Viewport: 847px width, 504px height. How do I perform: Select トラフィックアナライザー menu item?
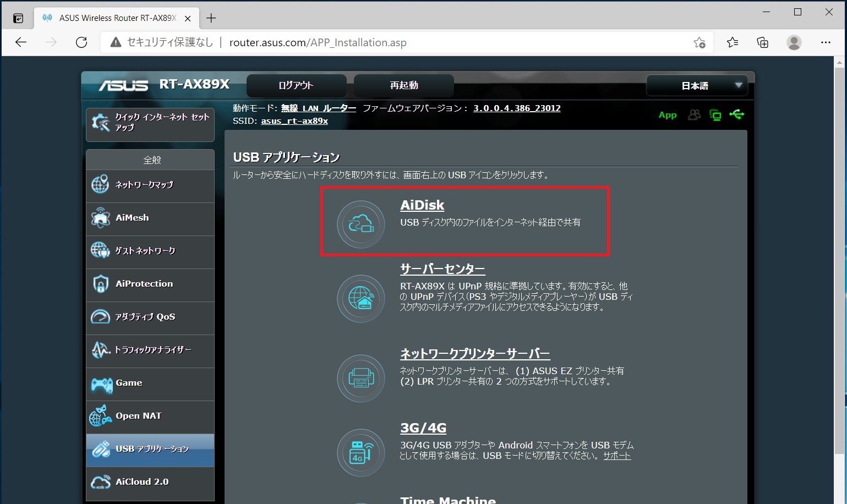(x=150, y=351)
